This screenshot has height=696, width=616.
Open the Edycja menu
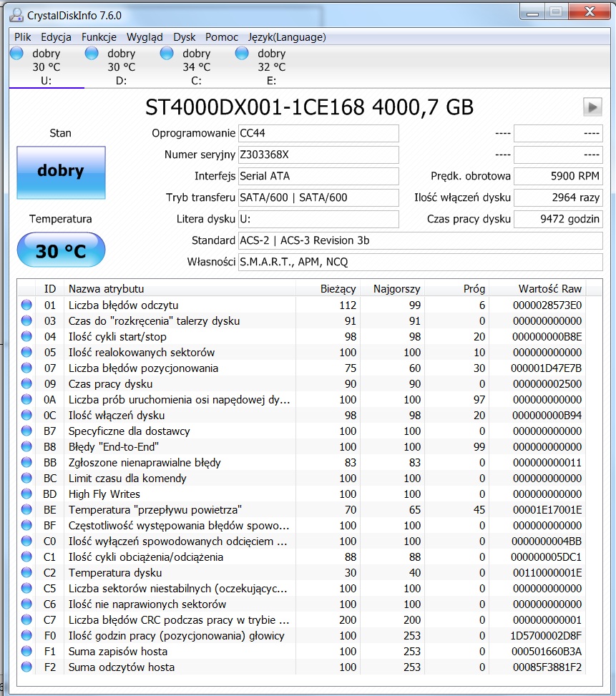point(56,37)
